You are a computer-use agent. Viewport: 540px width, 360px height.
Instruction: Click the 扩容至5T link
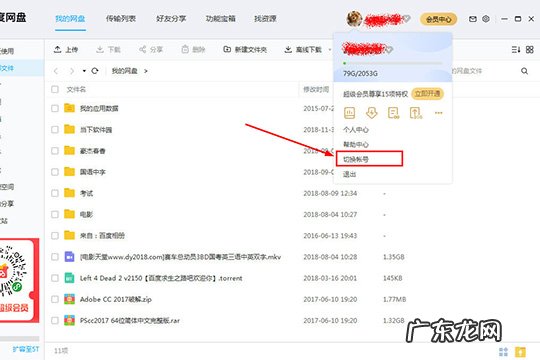[25, 349]
